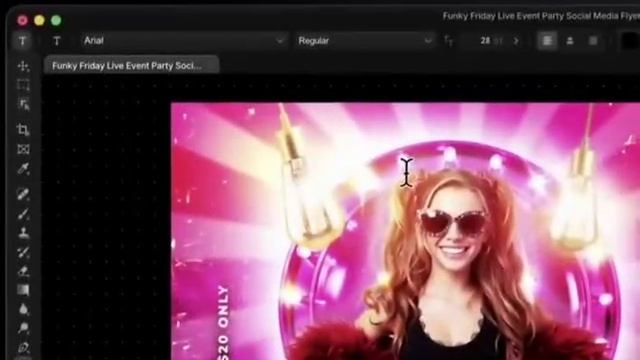Select the Crop tool
Viewport: 640px width, 360px height.
click(x=23, y=130)
